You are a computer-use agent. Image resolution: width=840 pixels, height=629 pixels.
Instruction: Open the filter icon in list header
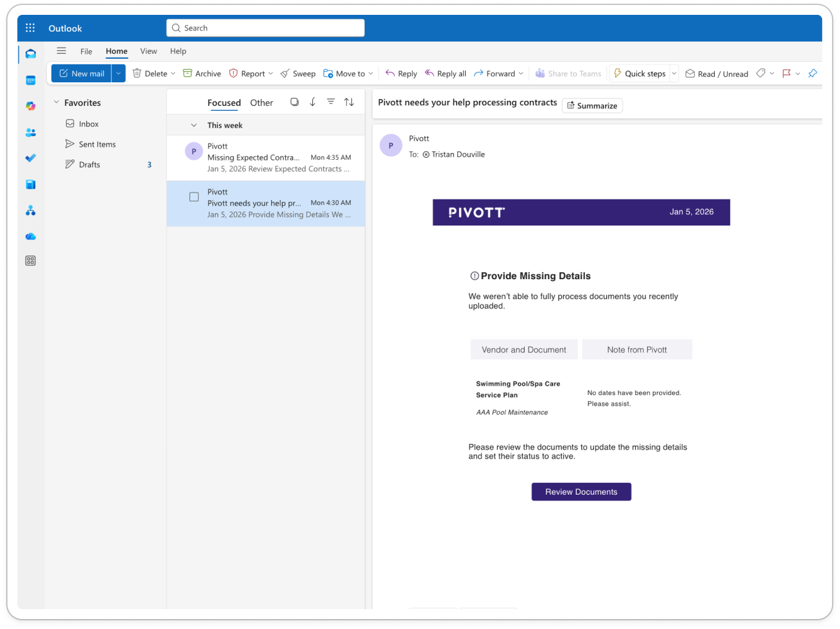click(x=331, y=102)
